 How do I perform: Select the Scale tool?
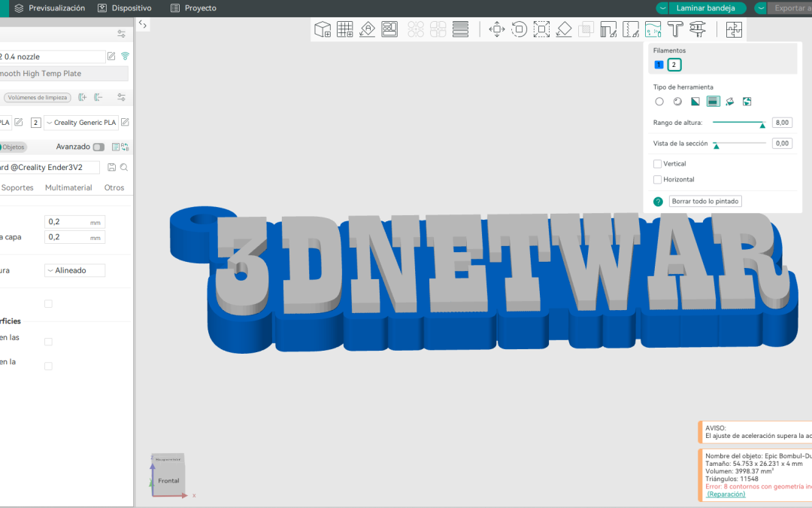[x=541, y=29]
